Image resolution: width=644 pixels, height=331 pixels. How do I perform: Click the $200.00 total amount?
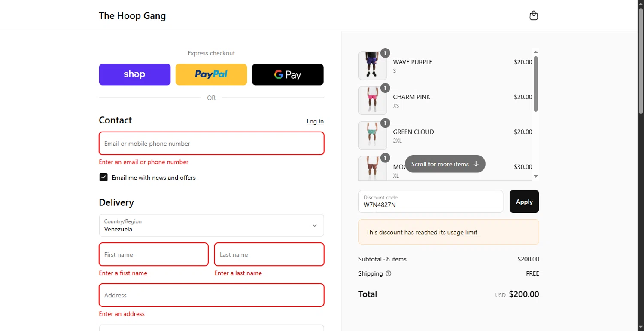(524, 294)
